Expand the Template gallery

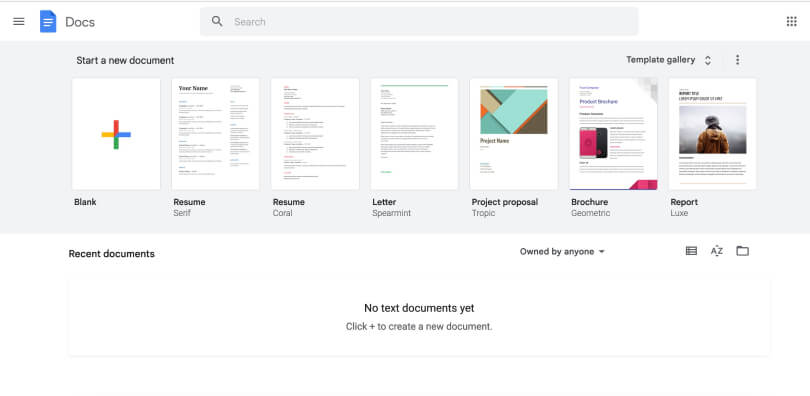[x=668, y=60]
